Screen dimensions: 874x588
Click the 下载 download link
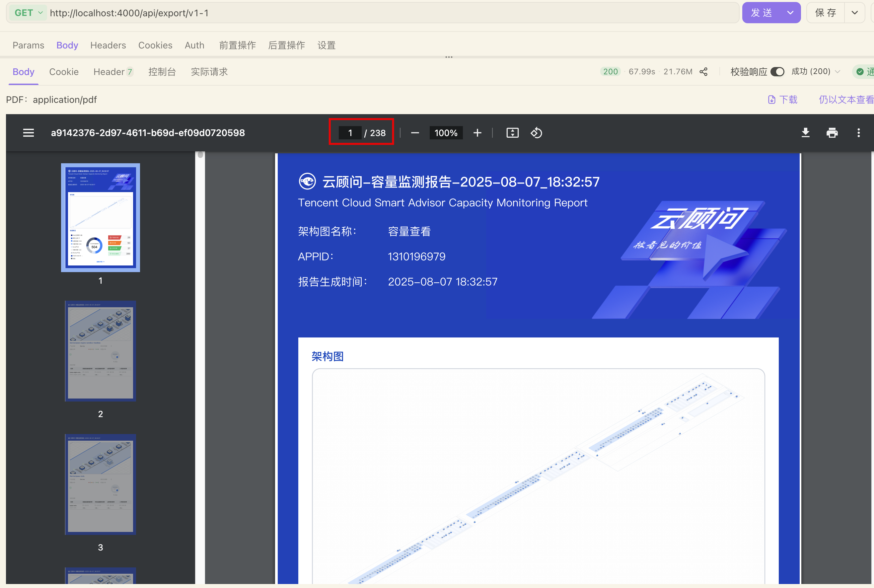[x=782, y=99]
